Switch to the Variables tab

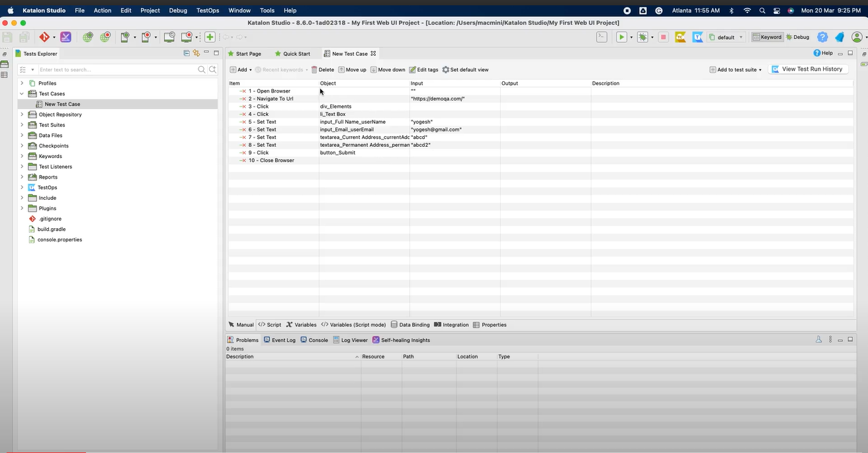pos(301,325)
